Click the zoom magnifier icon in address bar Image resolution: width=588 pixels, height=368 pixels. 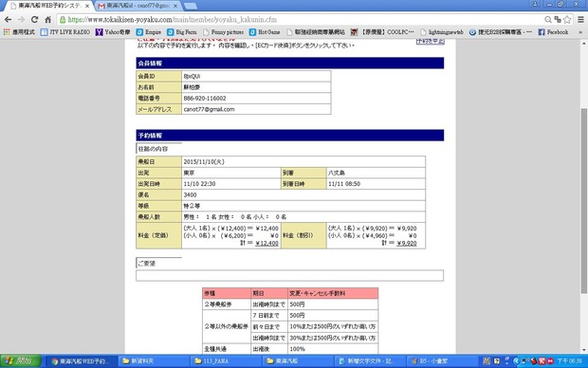click(548, 20)
